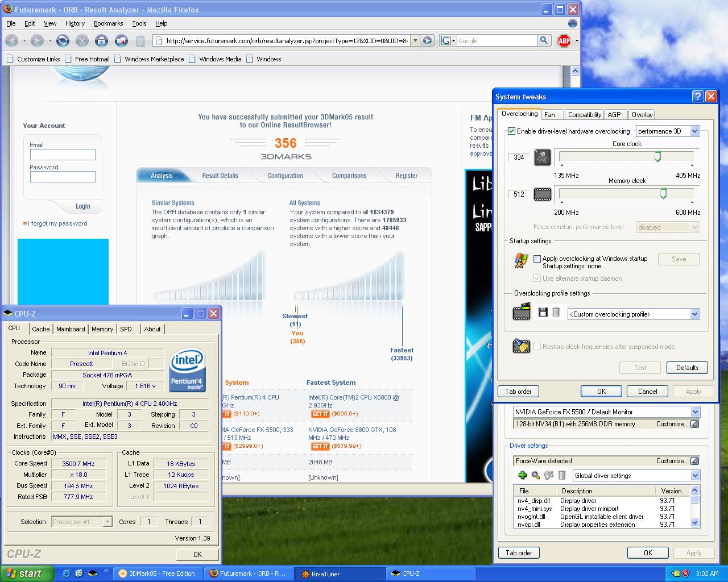728x582 pixels.
Task: Open the Compatibility tab in System tweaks
Action: pos(584,115)
